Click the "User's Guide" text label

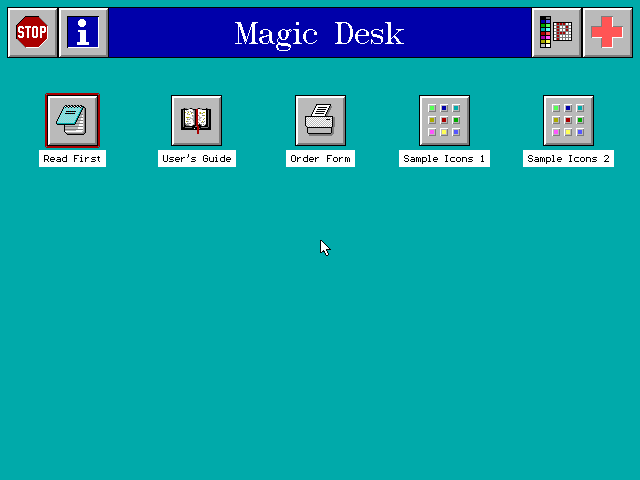click(196, 159)
